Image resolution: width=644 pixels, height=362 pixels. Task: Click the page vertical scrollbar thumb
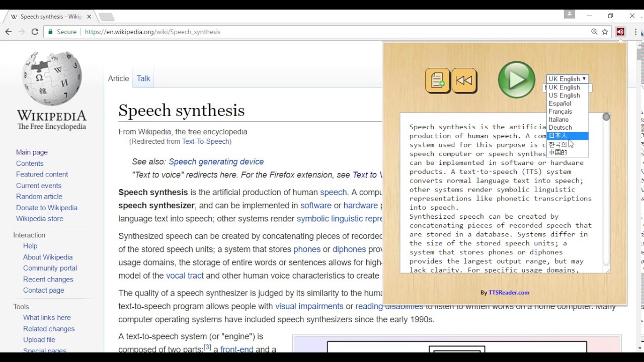(x=640, y=54)
